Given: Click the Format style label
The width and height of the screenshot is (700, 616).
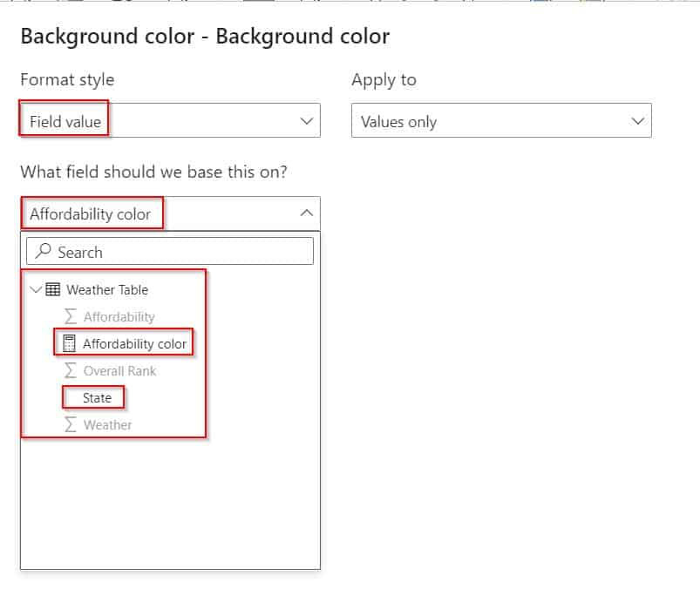Looking at the screenshot, I should pos(67,80).
